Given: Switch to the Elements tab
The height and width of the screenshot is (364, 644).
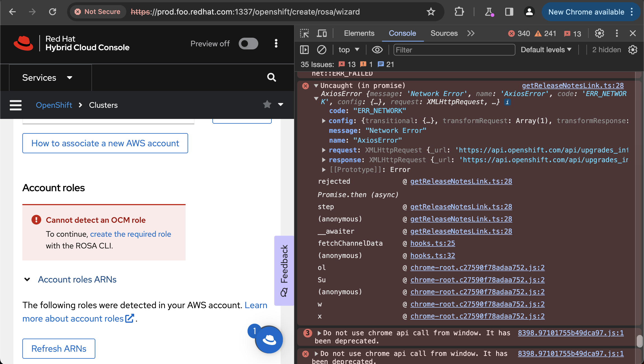Looking at the screenshot, I should coord(359,33).
